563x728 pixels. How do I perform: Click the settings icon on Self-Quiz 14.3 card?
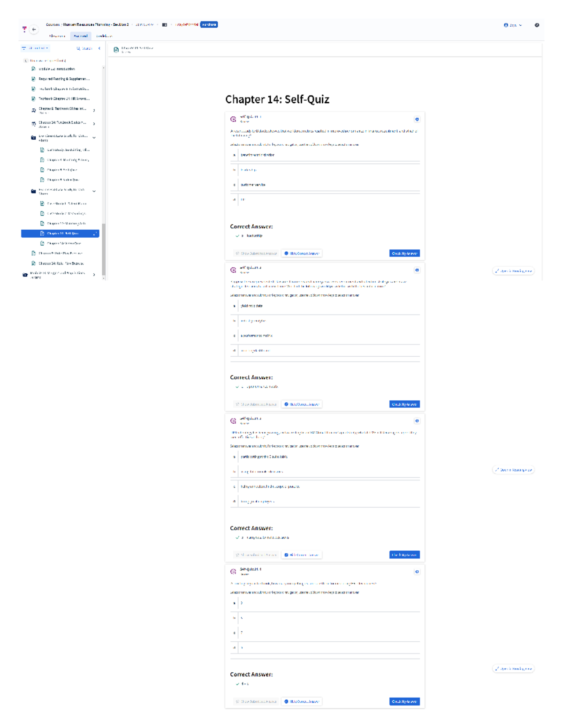point(417,421)
